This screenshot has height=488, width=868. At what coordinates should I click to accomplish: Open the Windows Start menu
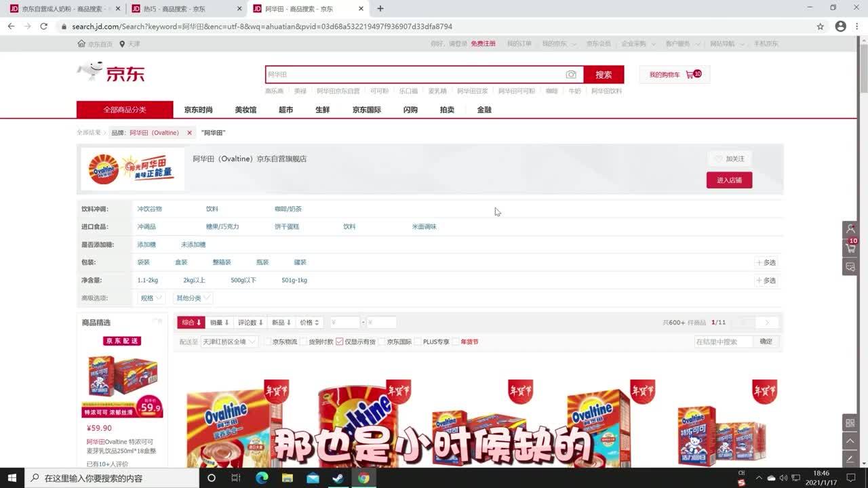(12, 478)
